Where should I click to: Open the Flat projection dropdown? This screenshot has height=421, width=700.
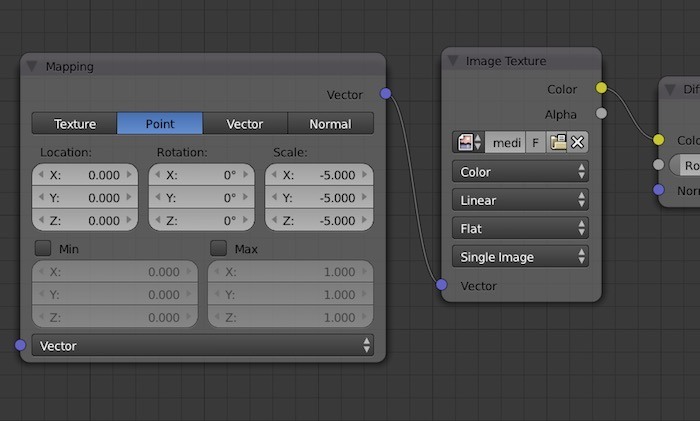[x=520, y=229]
